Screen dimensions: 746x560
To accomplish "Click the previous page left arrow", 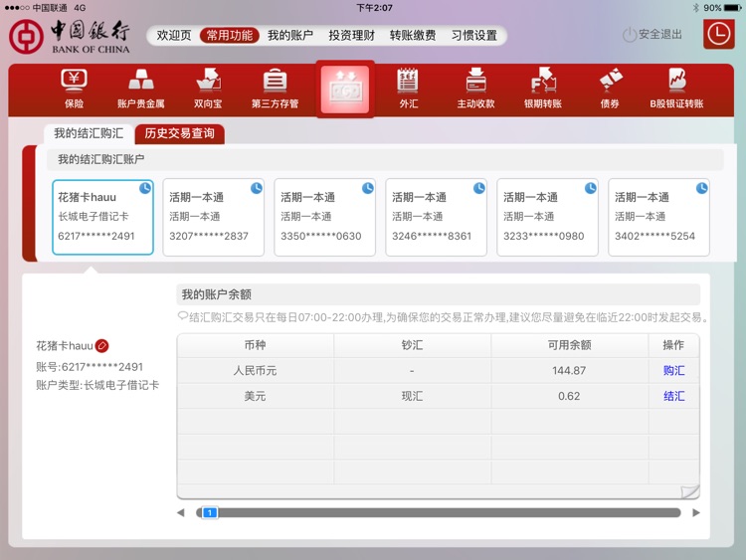I will coord(181,513).
